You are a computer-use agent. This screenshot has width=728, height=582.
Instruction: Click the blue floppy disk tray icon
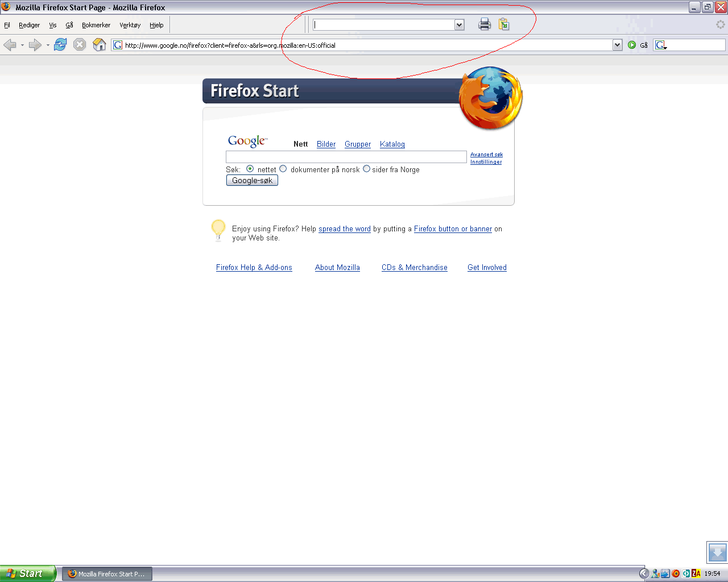click(665, 573)
